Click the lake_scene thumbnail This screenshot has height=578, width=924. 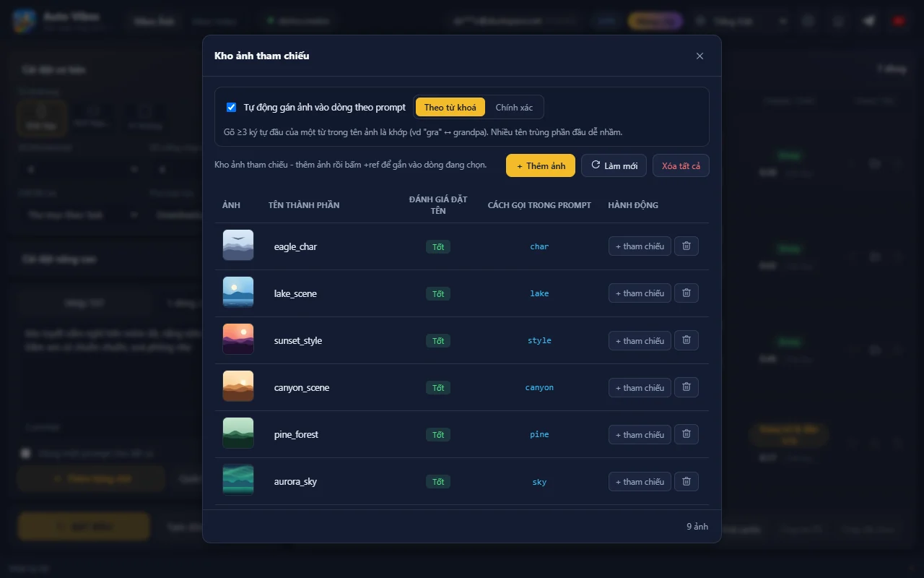coord(238,293)
